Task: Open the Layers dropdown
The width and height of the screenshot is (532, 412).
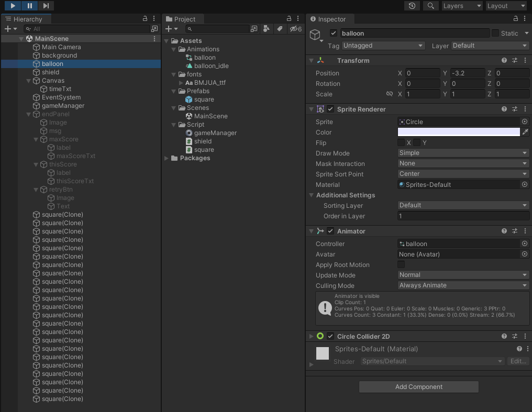Action: coord(462,6)
